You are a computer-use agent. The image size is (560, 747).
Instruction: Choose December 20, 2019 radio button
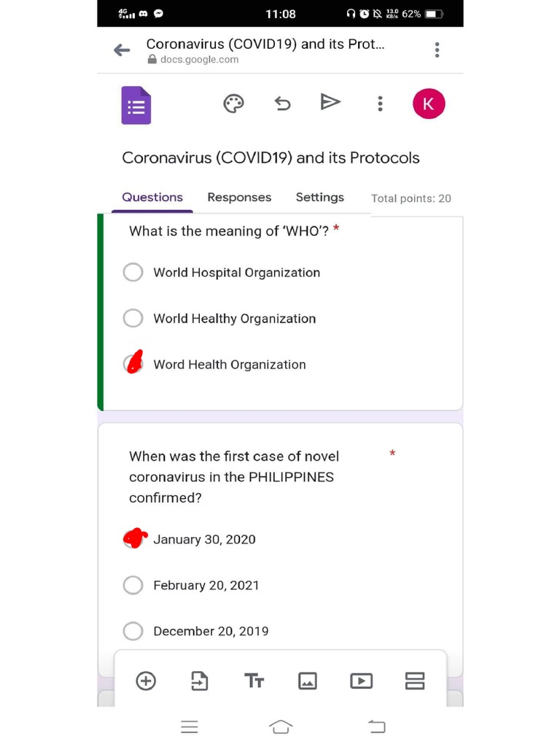(x=133, y=631)
